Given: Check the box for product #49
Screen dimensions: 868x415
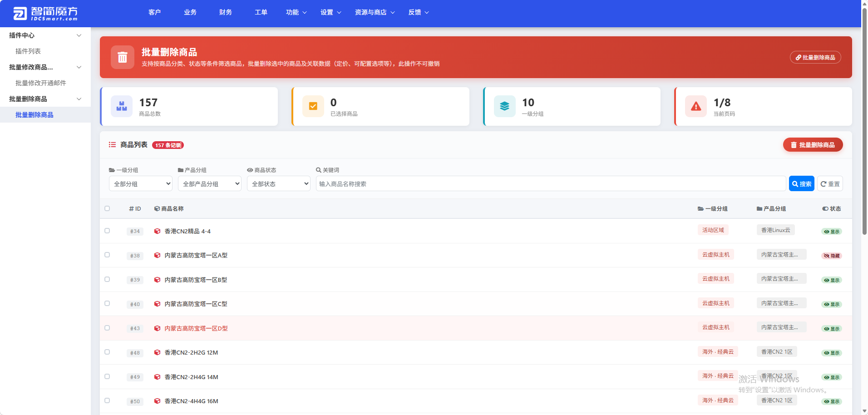Looking at the screenshot, I should (107, 376).
